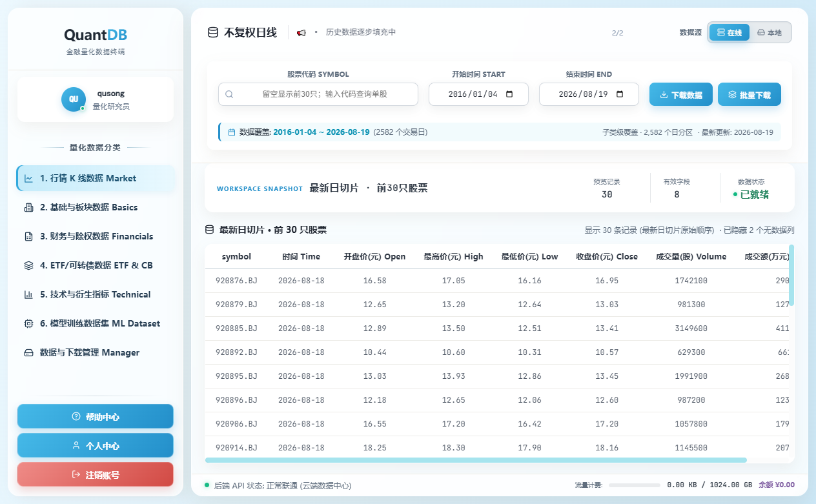Click the QU user avatar
Viewport: 816px width, 504px height.
coord(74,99)
